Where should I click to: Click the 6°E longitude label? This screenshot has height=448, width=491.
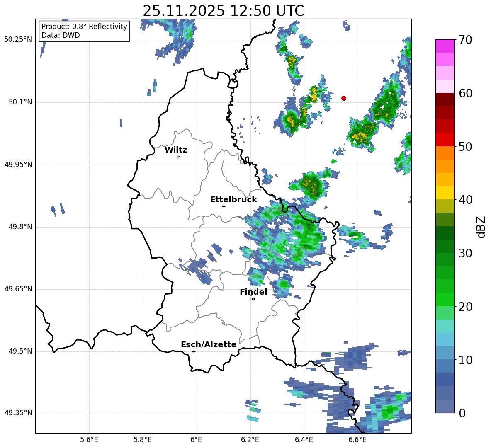196,440
